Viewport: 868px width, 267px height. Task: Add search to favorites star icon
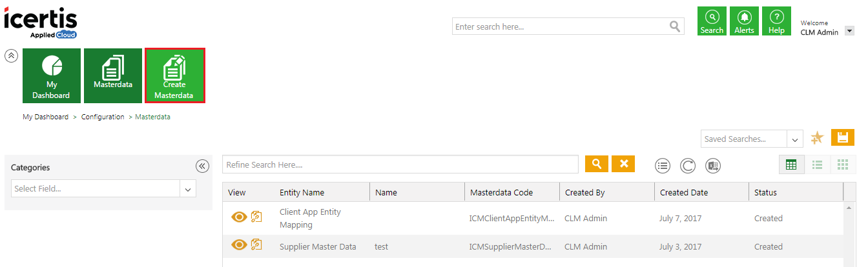(817, 138)
